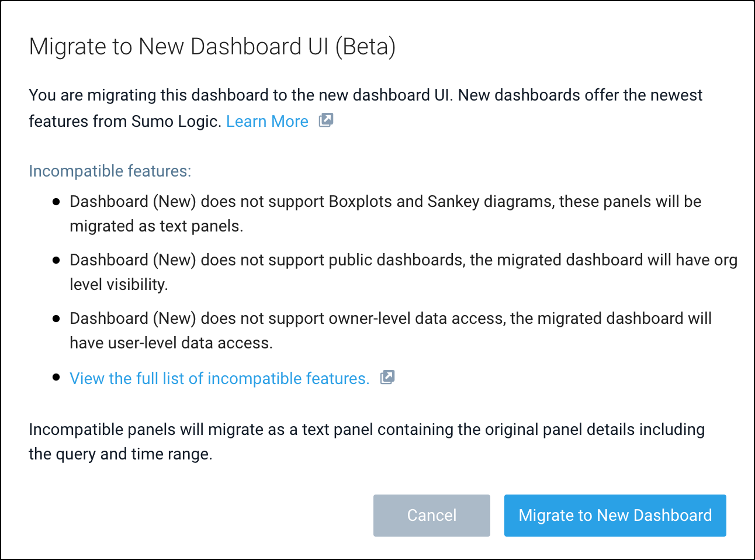Click the 'You are migrating this dashboard' sentence
755x560 pixels.
(365, 95)
